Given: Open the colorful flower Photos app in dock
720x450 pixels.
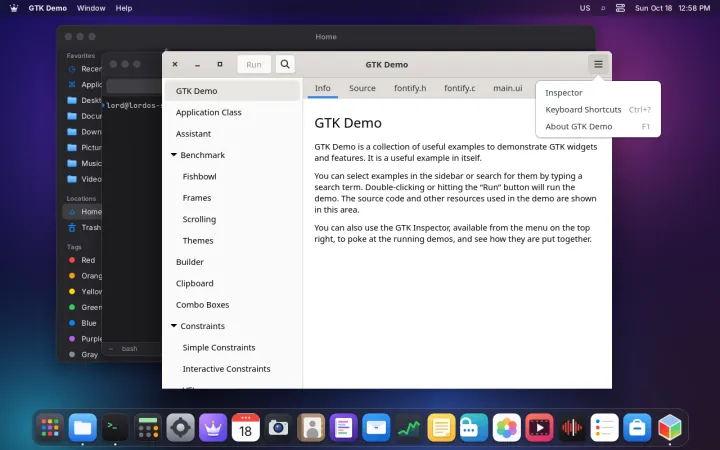Looking at the screenshot, I should [506, 428].
